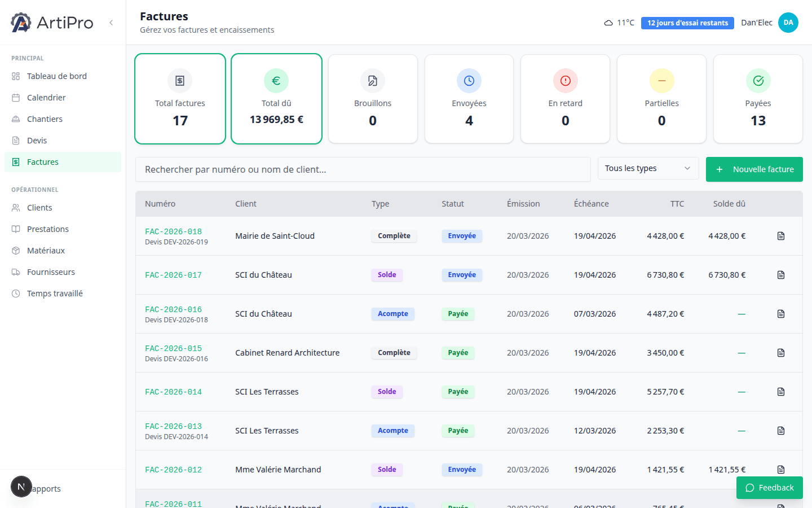Viewport: 812px width, 508px height.
Task: Click document icon on FAC-2026-015 row
Action: (780, 353)
